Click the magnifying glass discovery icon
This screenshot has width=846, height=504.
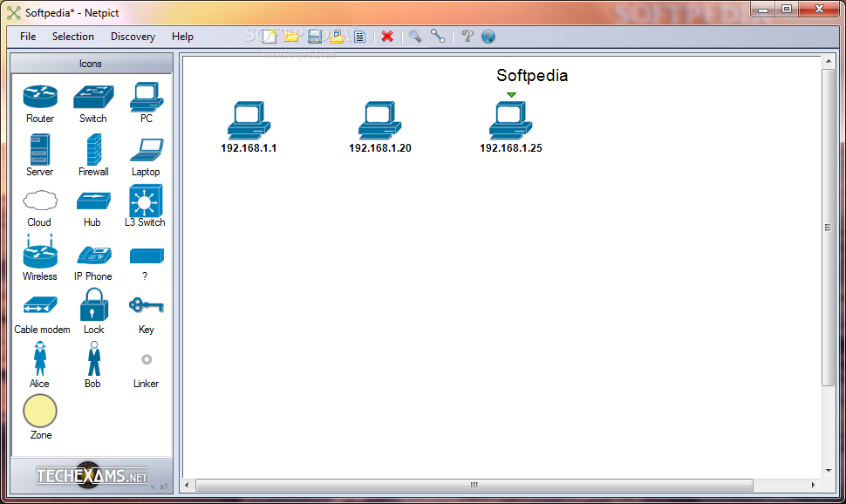click(415, 36)
